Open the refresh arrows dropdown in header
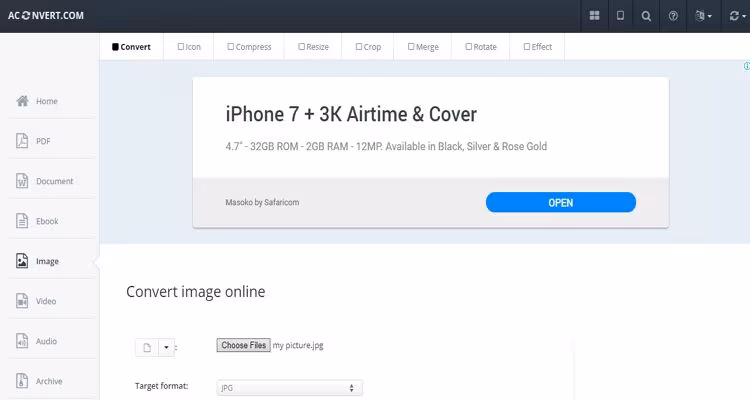 [x=737, y=16]
